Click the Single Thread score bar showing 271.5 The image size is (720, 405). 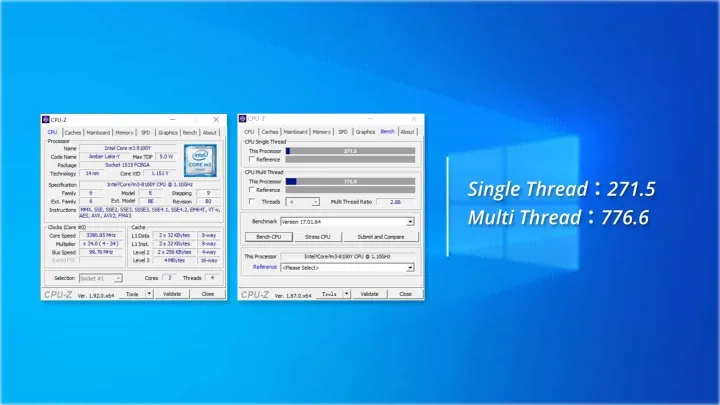click(350, 151)
